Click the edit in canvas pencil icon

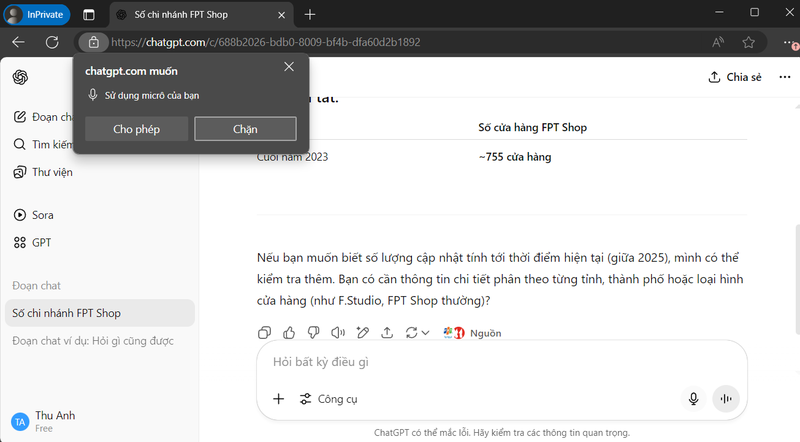tap(363, 333)
